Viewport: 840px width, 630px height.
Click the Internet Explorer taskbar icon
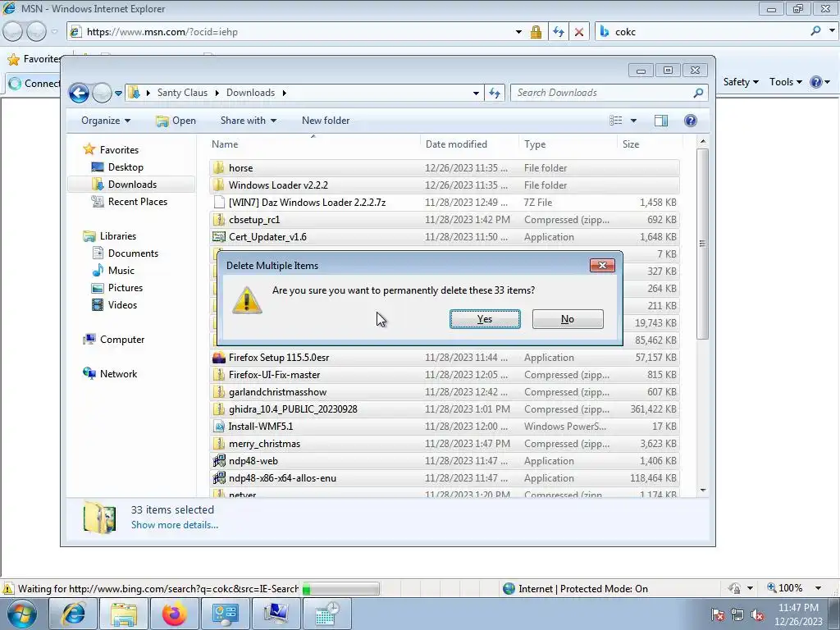point(73,614)
